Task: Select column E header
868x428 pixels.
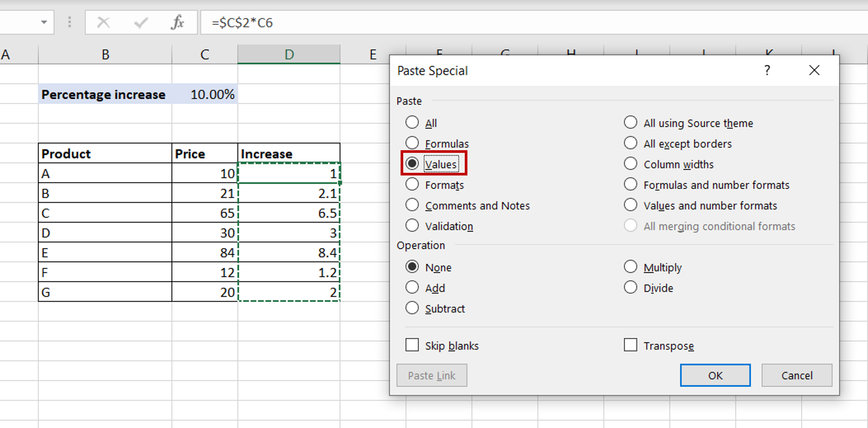Action: tap(373, 54)
